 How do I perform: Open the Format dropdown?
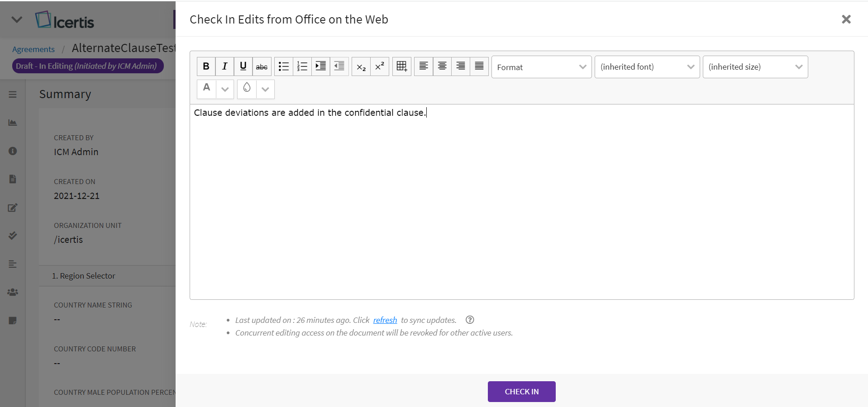click(x=541, y=67)
